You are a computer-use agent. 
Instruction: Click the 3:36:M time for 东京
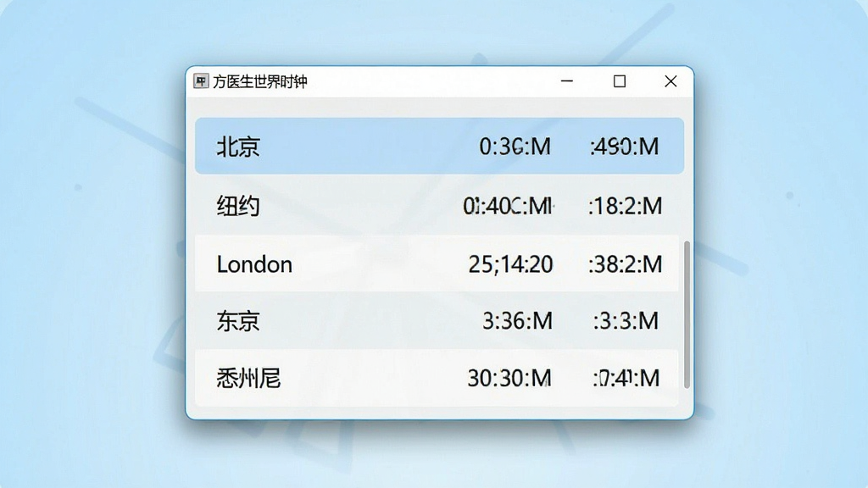pos(518,321)
